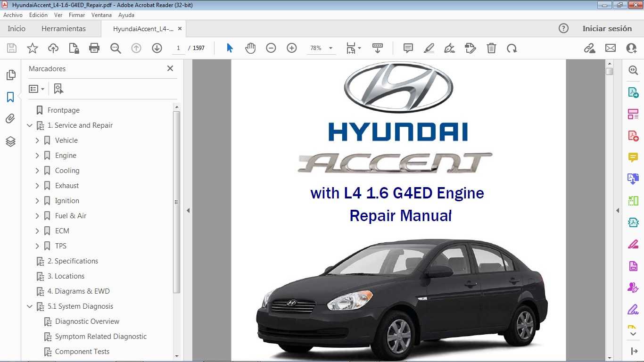The height and width of the screenshot is (362, 644).
Task: Click the sign with pen icon
Action: point(450,48)
